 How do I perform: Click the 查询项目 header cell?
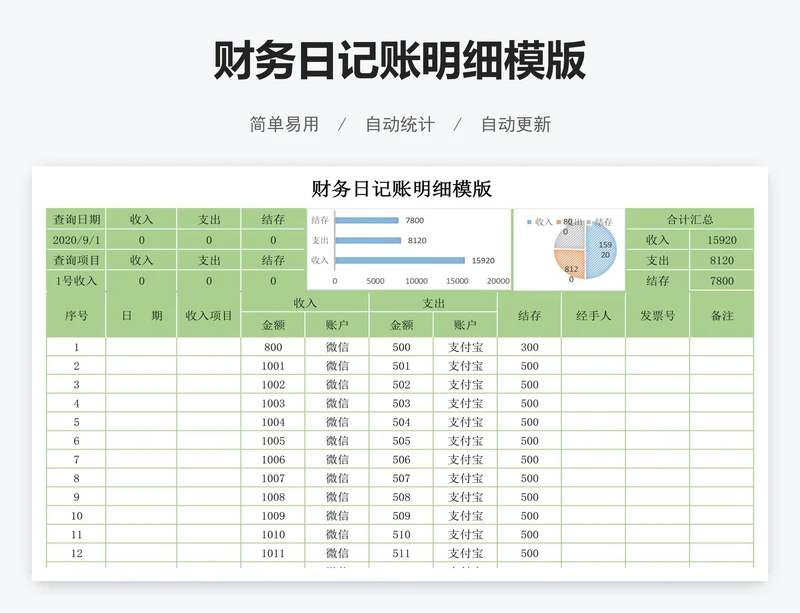tap(75, 260)
